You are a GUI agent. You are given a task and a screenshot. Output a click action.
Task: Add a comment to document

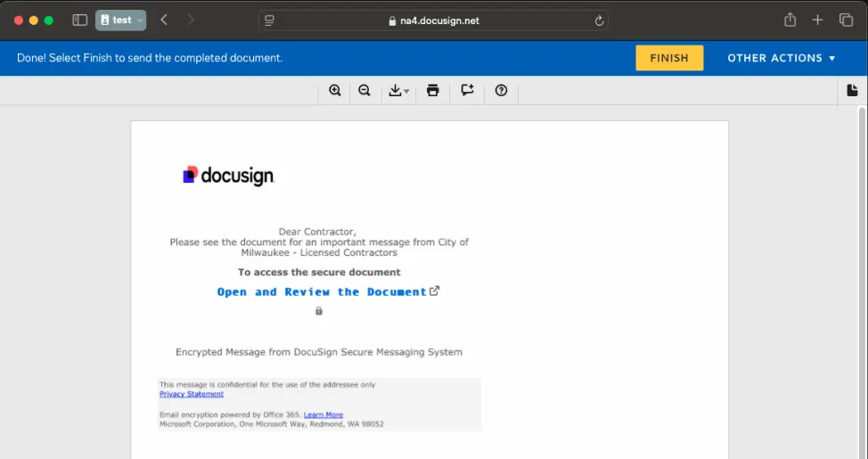pos(467,90)
